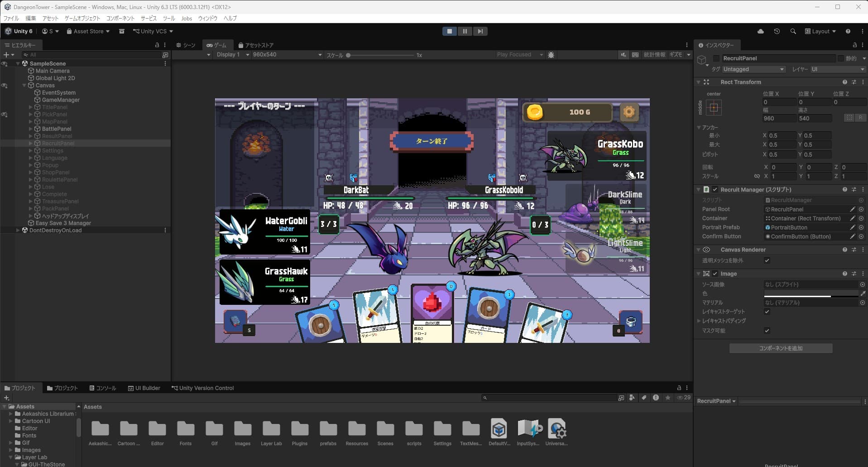Open object picker for Confirm Button field
Screen dimensions: 868x467
pyautogui.click(x=861, y=236)
